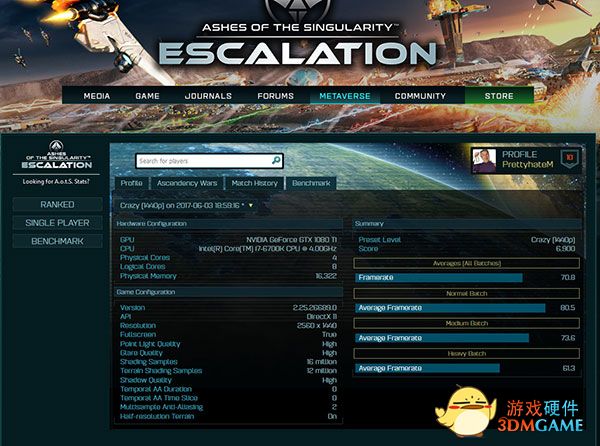
Task: Click the Shadow Quality label
Action: (145, 380)
